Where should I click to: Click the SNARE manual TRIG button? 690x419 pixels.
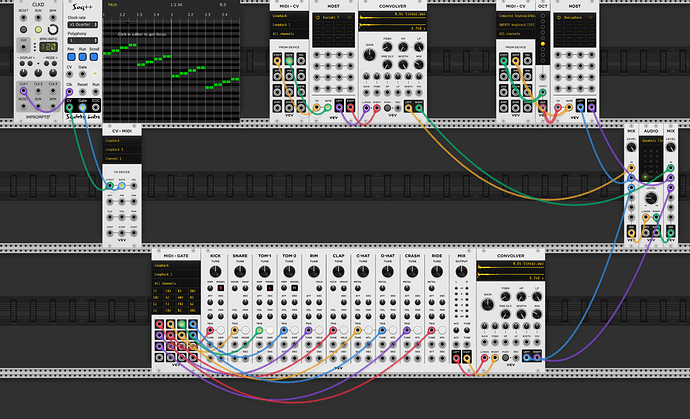tap(245, 330)
